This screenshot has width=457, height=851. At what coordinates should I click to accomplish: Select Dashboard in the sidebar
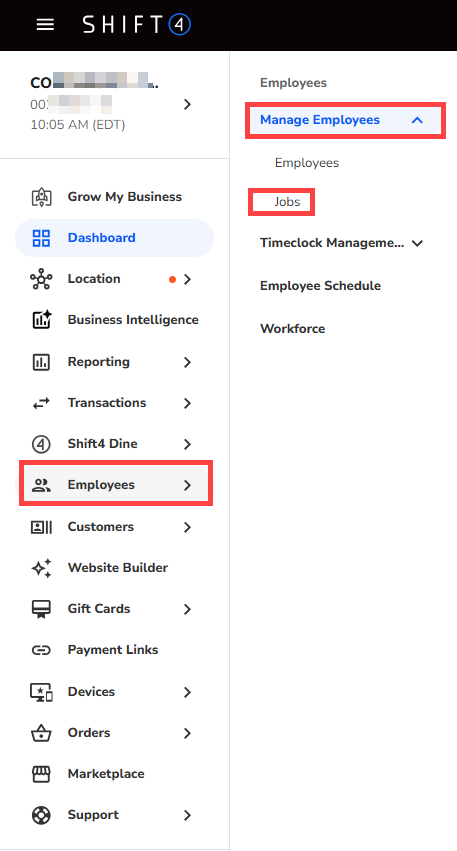(115, 238)
